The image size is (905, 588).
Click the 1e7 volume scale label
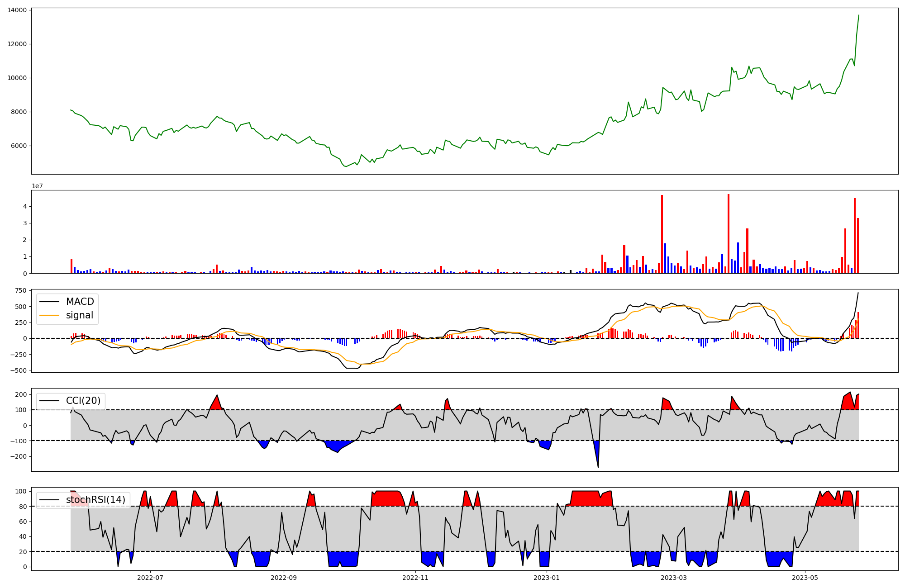click(x=37, y=186)
